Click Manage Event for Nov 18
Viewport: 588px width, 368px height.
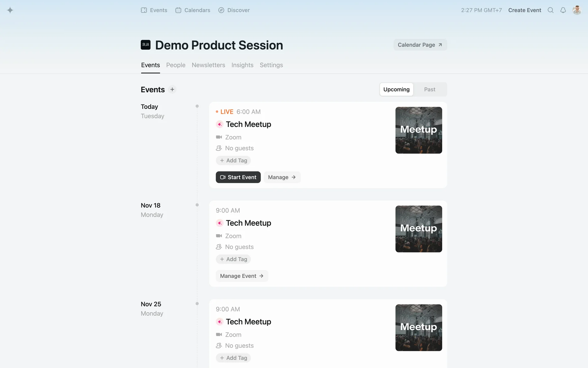[242, 276]
